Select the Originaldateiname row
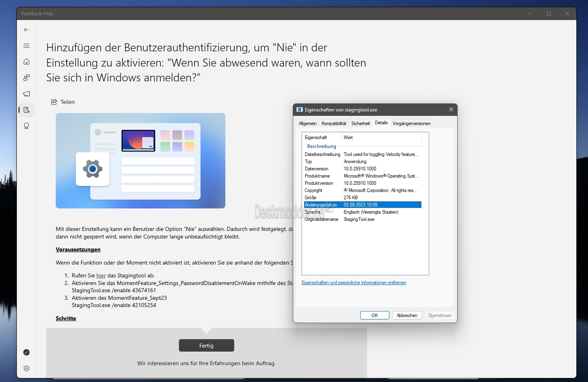Image resolution: width=588 pixels, height=382 pixels. click(x=363, y=219)
